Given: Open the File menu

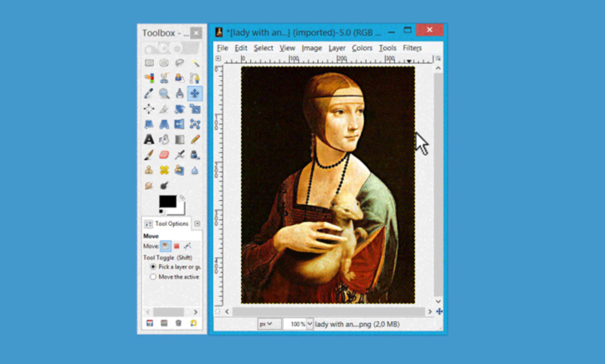Looking at the screenshot, I should (x=223, y=49).
